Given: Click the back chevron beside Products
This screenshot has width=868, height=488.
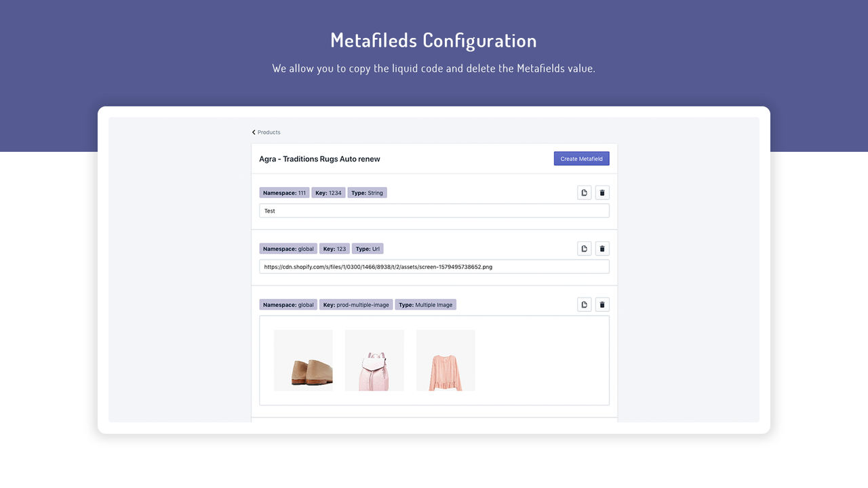Looking at the screenshot, I should point(254,131).
